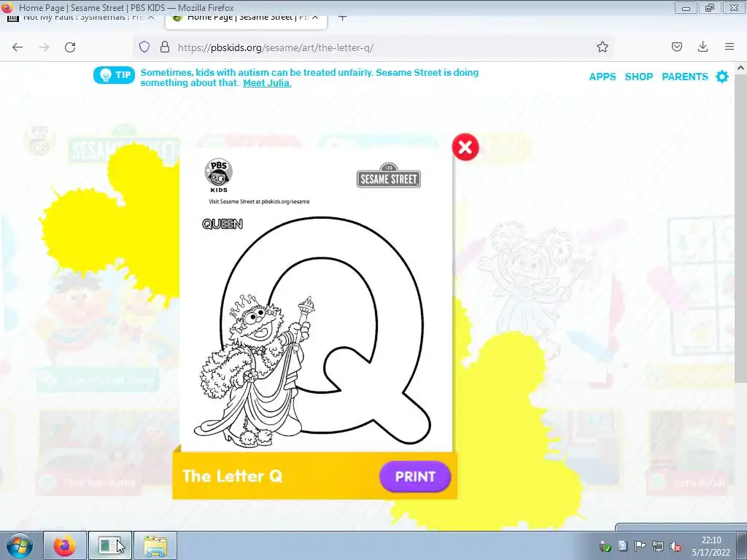Click the taskbar window to the right of Firefox
747x560 pixels.
point(110,545)
